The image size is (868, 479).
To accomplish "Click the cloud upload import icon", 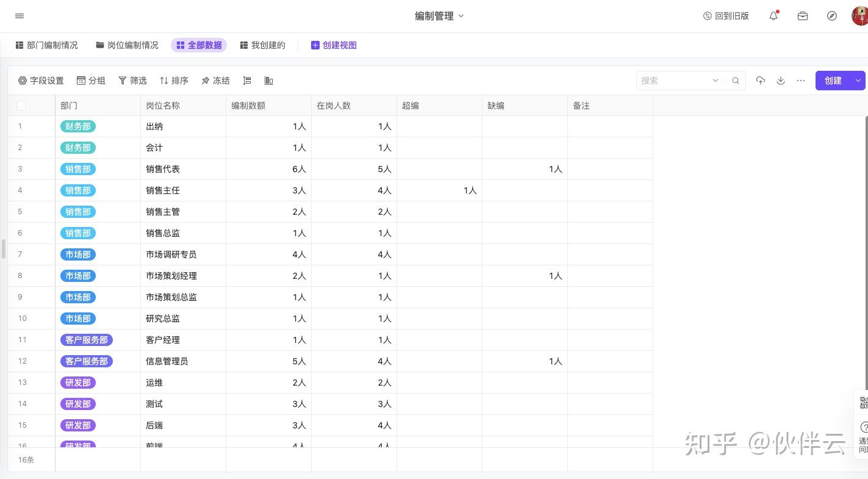I will 761,81.
